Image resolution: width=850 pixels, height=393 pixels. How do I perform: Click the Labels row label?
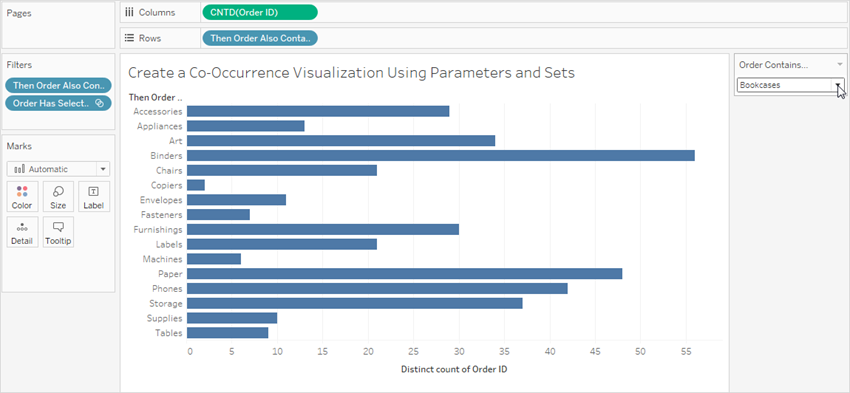point(169,244)
